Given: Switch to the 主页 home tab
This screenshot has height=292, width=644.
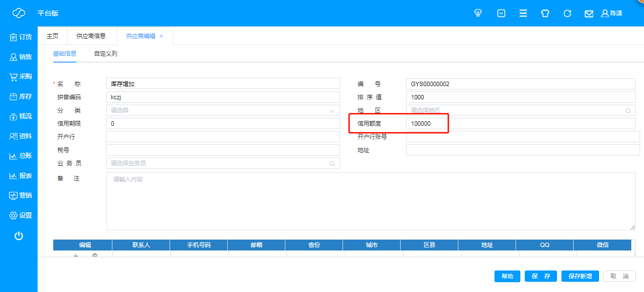Looking at the screenshot, I should point(52,36).
